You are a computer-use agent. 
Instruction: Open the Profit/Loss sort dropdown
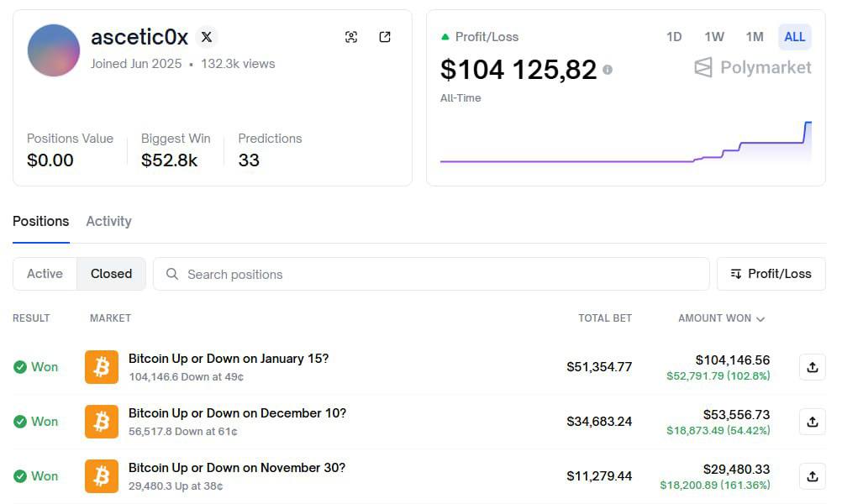771,274
